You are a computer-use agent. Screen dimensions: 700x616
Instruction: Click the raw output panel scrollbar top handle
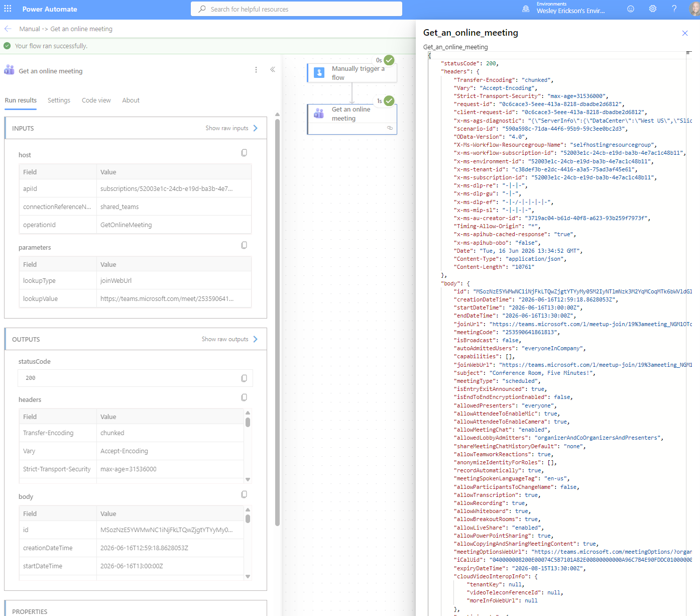click(x=689, y=52)
